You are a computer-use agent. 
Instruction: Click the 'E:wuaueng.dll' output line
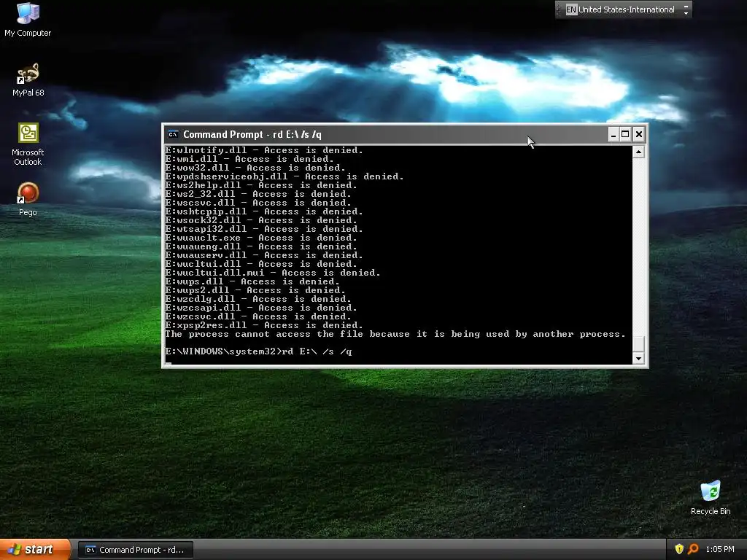(x=261, y=246)
